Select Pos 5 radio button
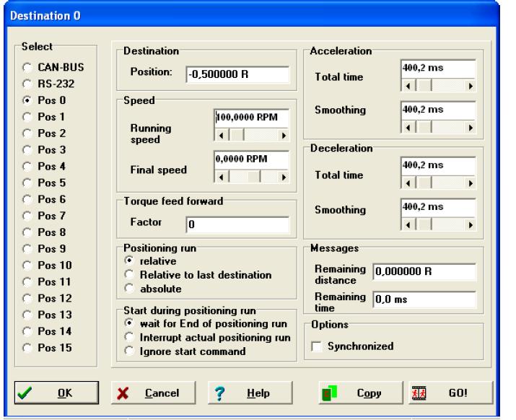Screen dimensions: 516x420 point(27,183)
